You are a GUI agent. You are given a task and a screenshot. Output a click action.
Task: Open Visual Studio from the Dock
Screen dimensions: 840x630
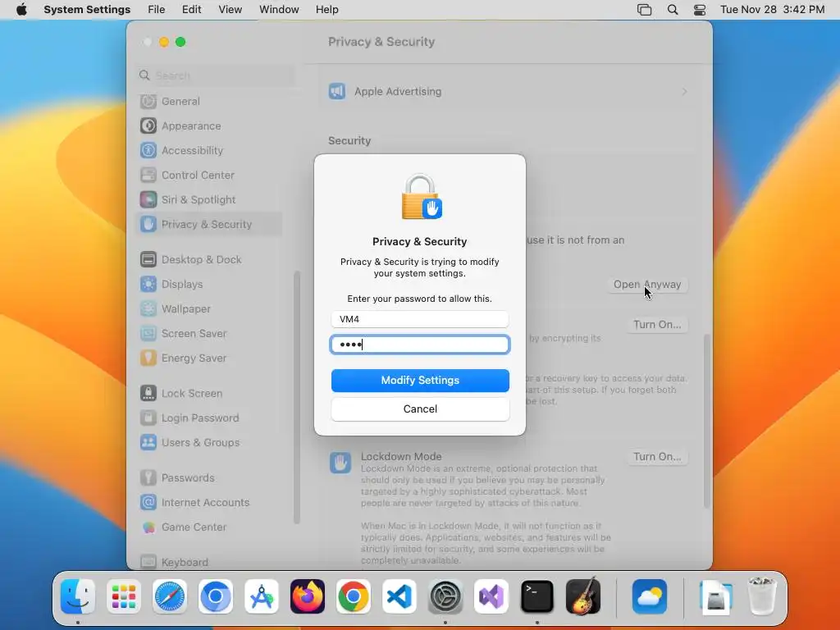(491, 596)
